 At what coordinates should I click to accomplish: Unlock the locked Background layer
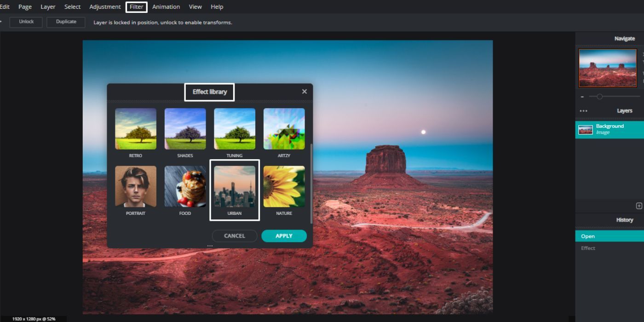tap(26, 22)
